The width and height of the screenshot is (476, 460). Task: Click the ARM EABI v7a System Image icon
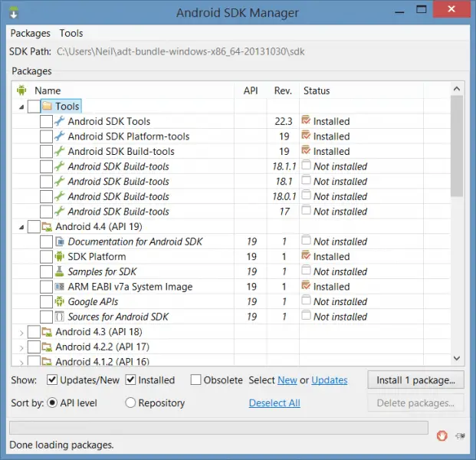point(59,287)
